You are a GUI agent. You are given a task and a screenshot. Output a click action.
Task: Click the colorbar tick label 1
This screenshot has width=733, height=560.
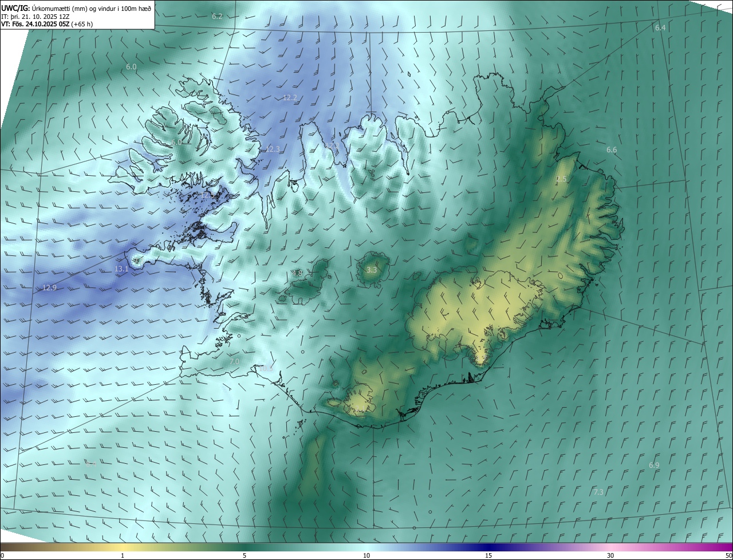(123, 555)
